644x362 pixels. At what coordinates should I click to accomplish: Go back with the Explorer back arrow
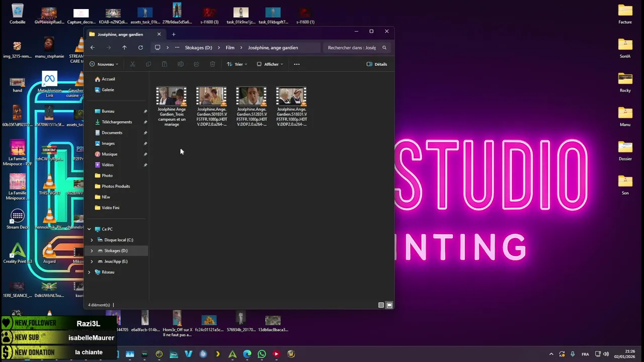[x=93, y=48]
